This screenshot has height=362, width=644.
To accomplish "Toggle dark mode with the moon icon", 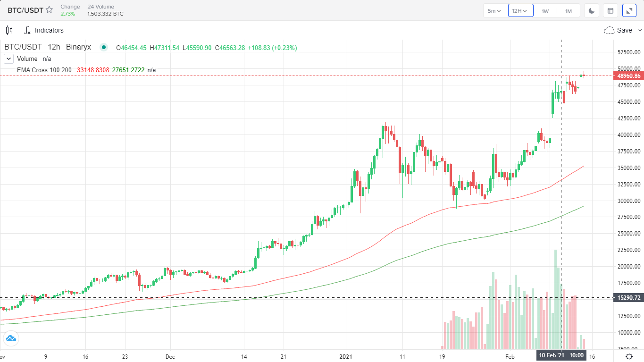I will [x=592, y=10].
